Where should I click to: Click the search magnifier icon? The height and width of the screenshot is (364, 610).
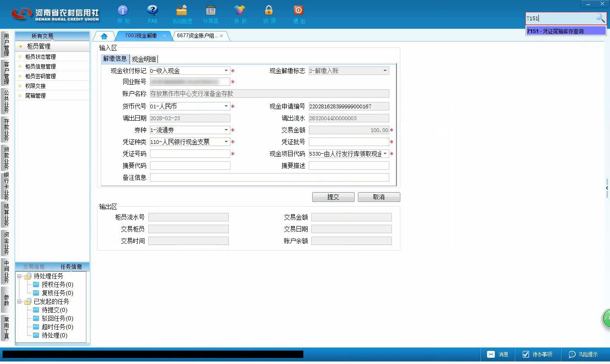click(600, 18)
